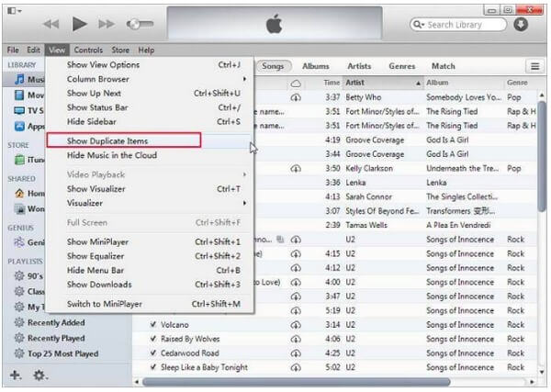
Task: Expand the Visualizer submenu
Action: (x=150, y=203)
